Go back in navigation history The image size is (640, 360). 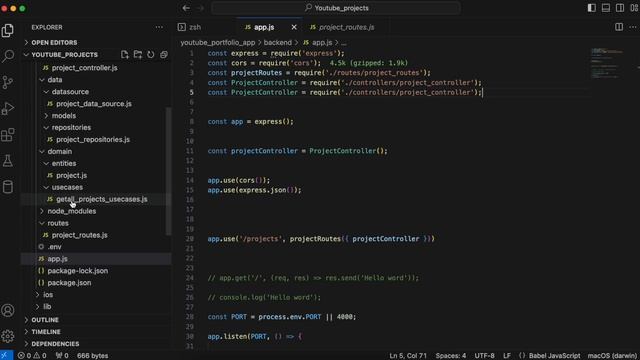coord(186,8)
